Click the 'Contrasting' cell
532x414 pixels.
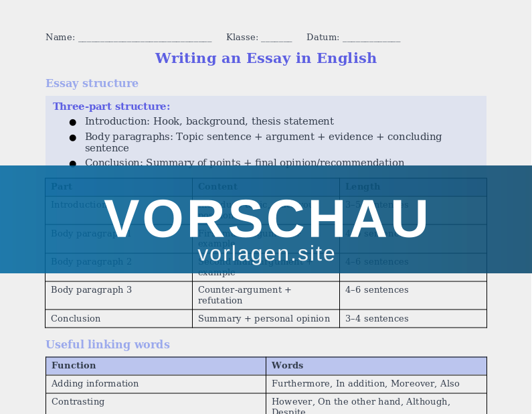156,404
